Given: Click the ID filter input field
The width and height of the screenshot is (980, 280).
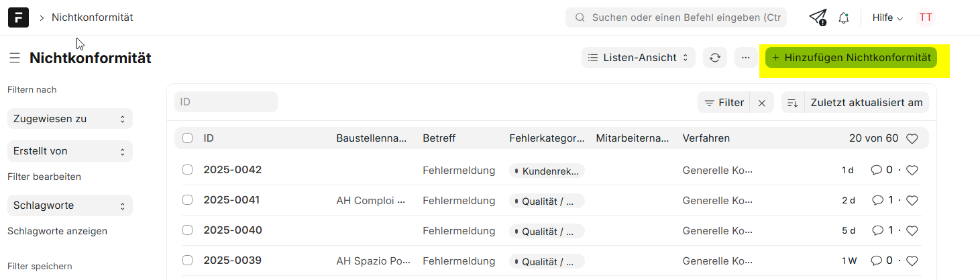Looking at the screenshot, I should (x=226, y=102).
